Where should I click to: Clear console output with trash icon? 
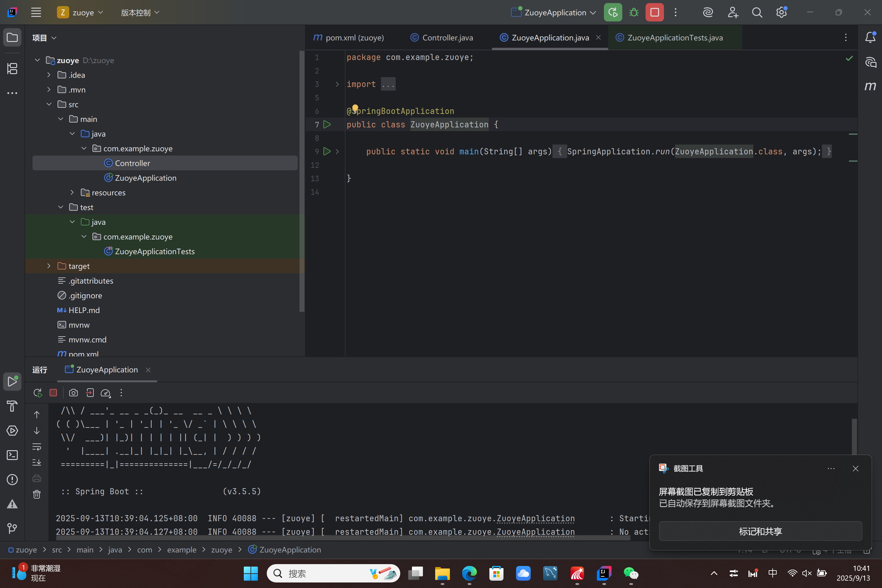click(37, 494)
